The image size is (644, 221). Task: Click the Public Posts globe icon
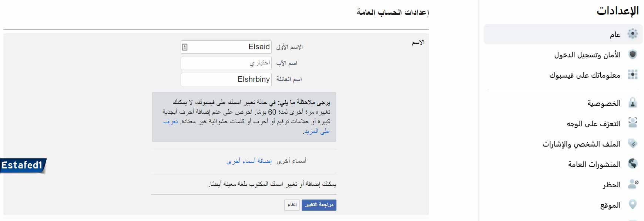point(633,164)
